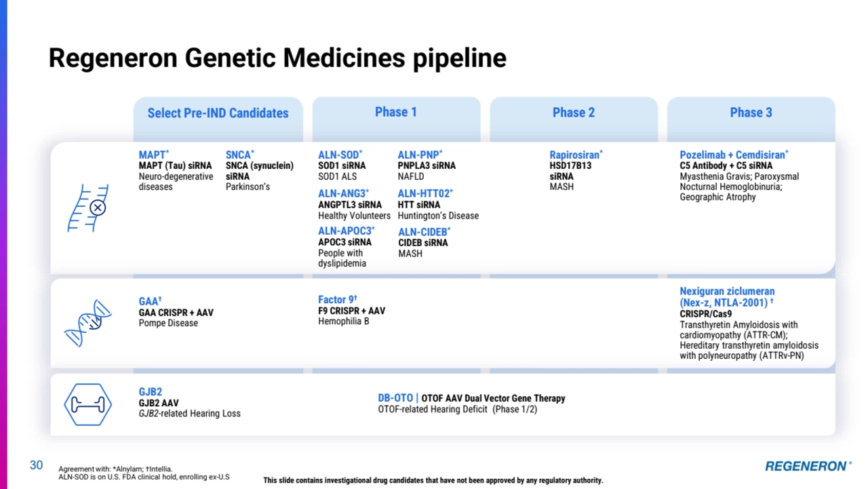
Task: Click the Alnylam and Intellia agreement footnote
Action: [x=115, y=469]
